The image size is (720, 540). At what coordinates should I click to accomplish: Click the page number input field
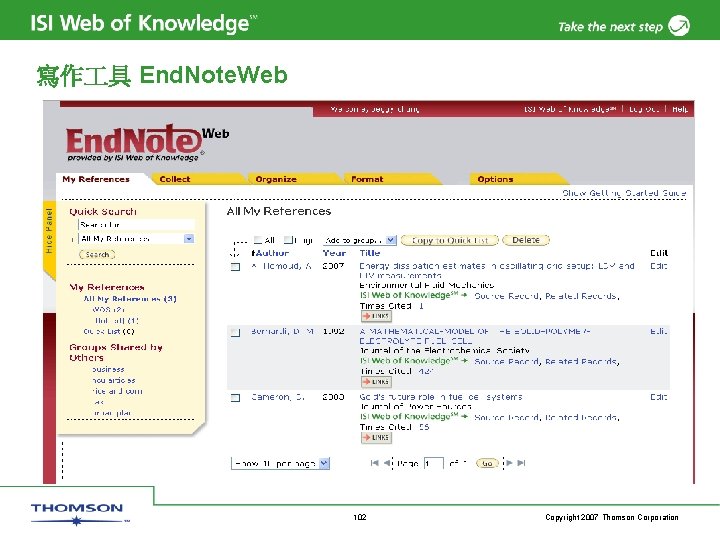click(433, 463)
